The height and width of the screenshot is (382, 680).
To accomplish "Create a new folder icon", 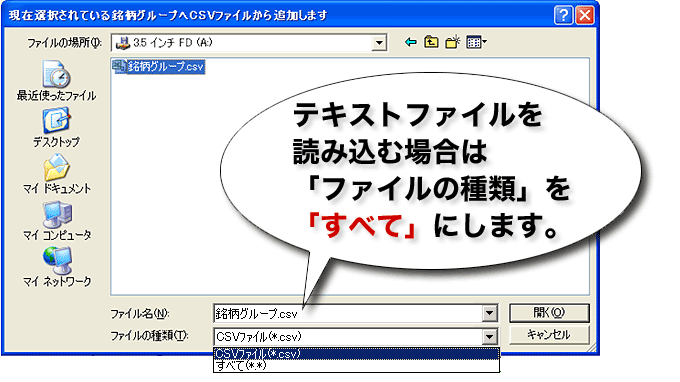I will [452, 42].
